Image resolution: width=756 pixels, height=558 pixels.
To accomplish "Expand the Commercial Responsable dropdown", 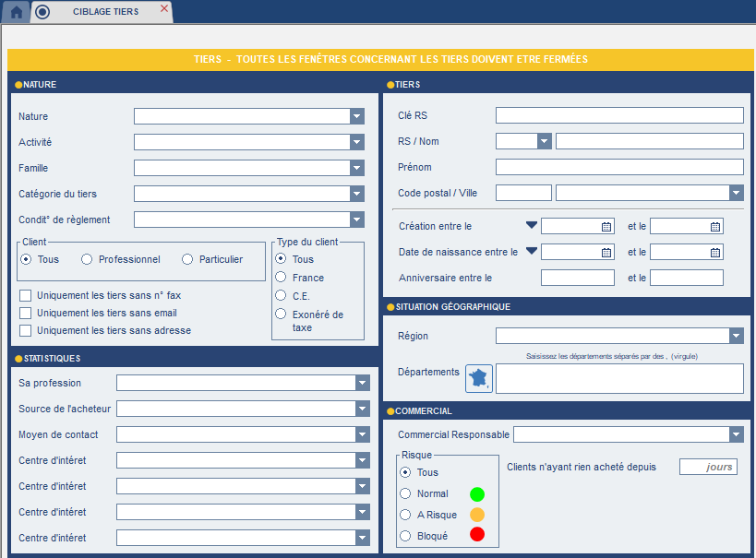I will pyautogui.click(x=737, y=434).
